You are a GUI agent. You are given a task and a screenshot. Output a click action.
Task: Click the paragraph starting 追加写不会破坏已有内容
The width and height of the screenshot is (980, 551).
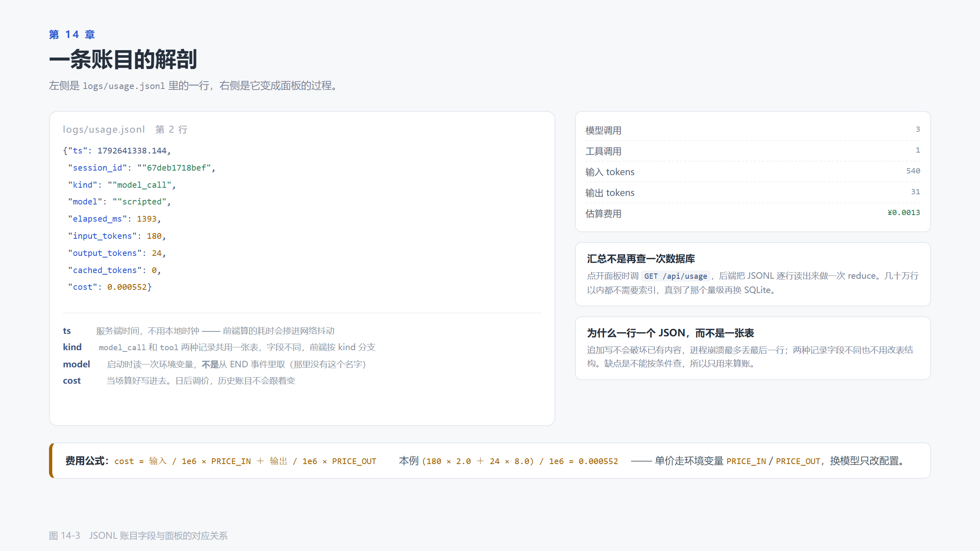[750, 357]
